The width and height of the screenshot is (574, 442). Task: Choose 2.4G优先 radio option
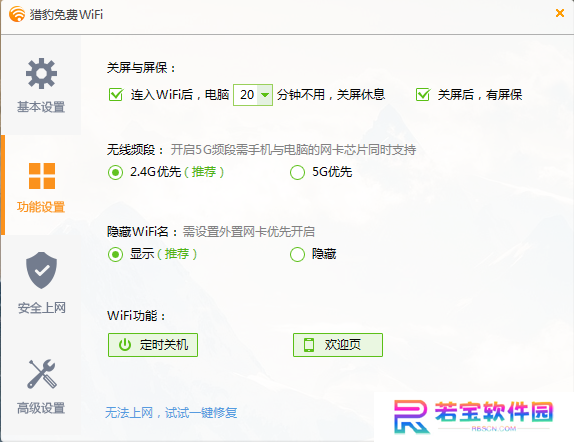click(115, 172)
